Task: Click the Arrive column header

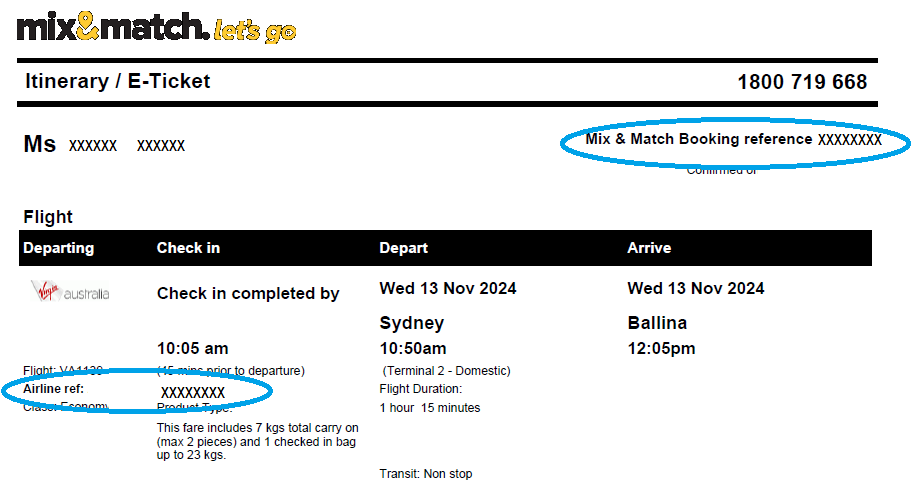Action: (649, 247)
